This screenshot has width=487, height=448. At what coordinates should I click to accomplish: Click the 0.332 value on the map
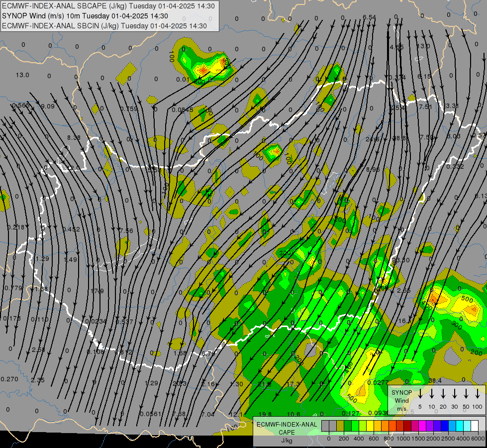point(455,167)
